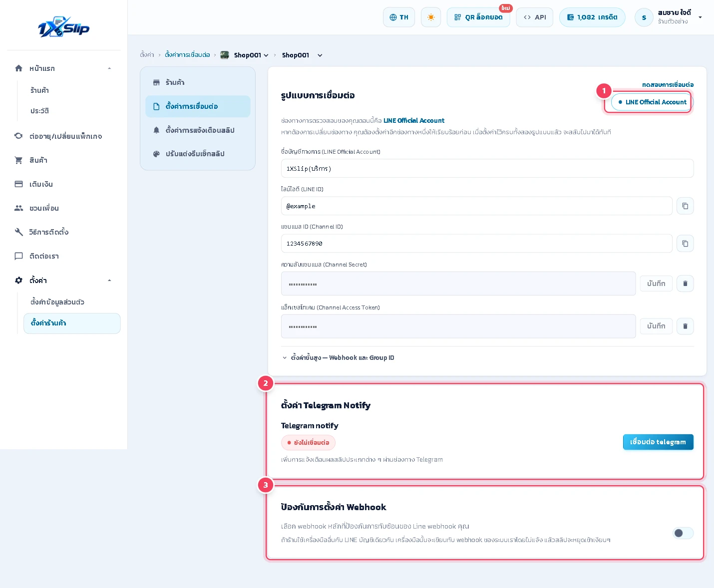The width and height of the screenshot is (714, 588).
Task: Click the API button
Action: 534,17
